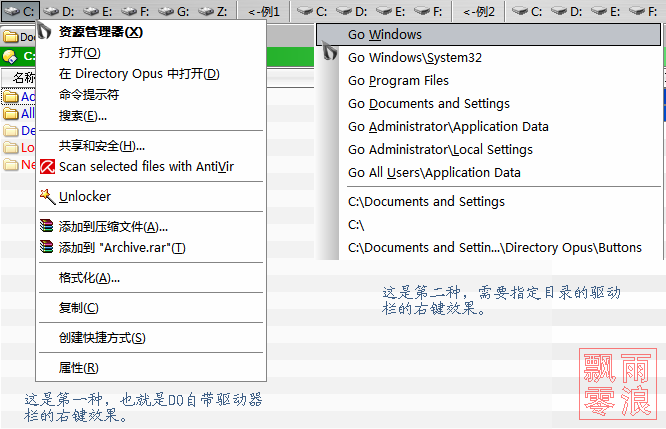Click the <-例1 toolbar label

[264, 11]
